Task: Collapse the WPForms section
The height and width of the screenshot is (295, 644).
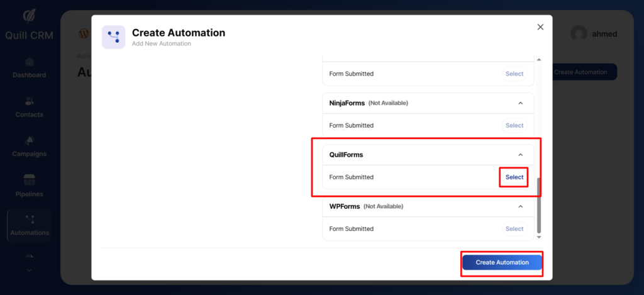Action: coord(520,206)
